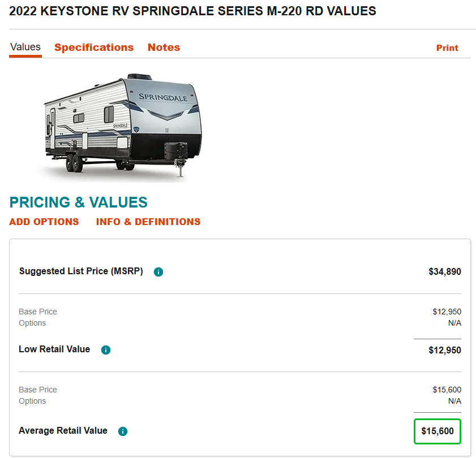476x458 pixels.
Task: Click the highlighted $15,600 average retail value
Action: pyautogui.click(x=438, y=431)
